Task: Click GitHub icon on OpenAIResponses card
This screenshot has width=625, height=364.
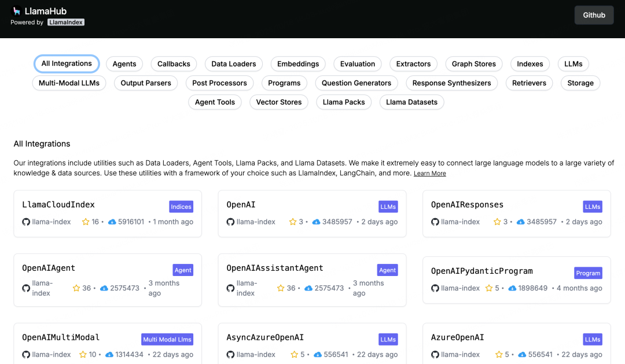Action: pos(435,222)
